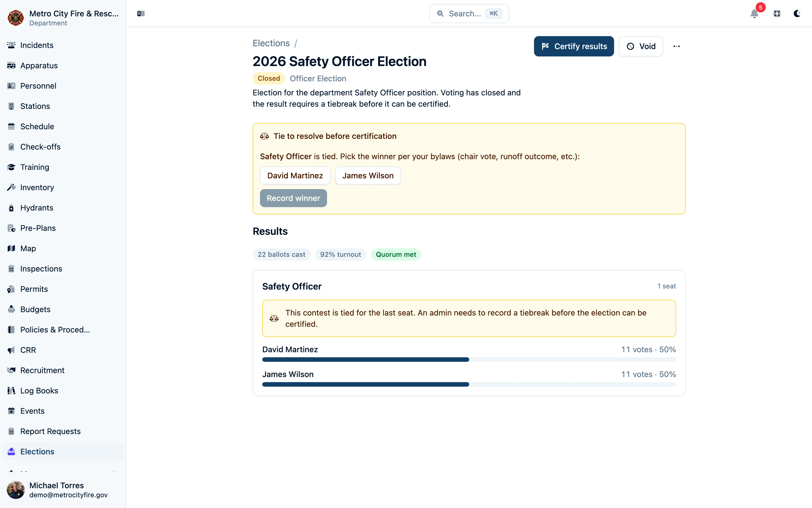Click the Schedule calendar icon
The width and height of the screenshot is (812, 508).
pos(11,126)
